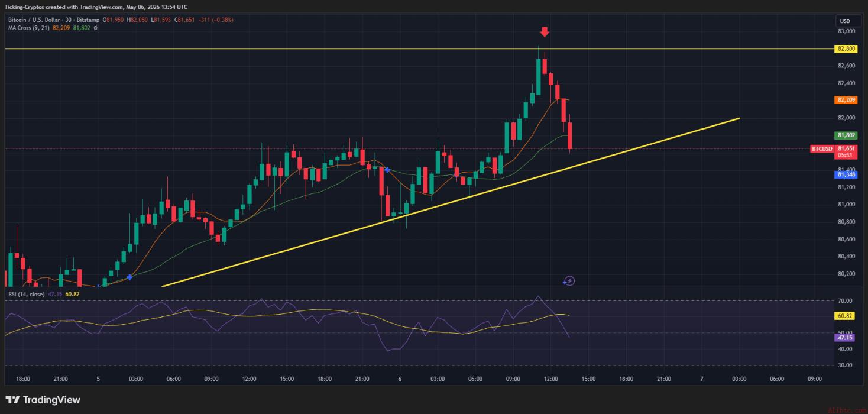Click the −311 (−0.38%) change value

tap(216, 20)
